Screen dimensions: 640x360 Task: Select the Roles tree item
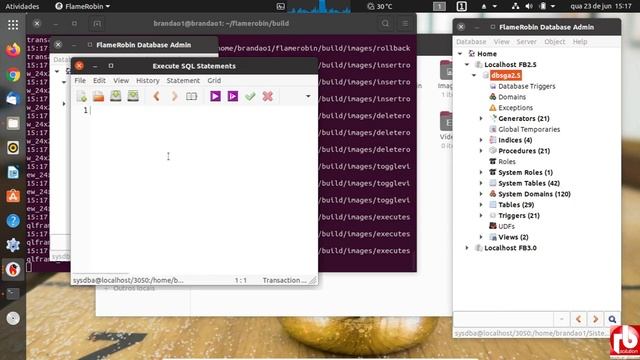507,162
